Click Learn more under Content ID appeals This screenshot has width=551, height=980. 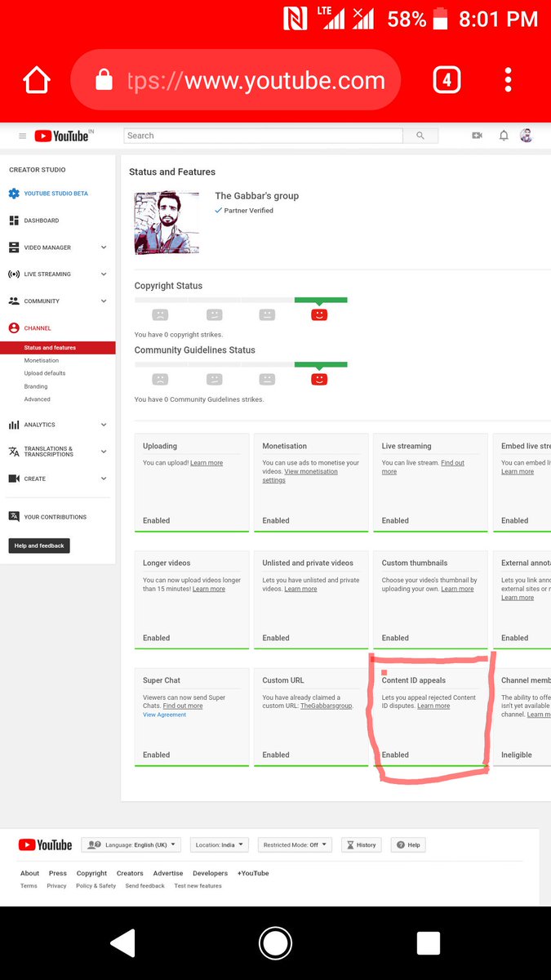pyautogui.click(x=433, y=706)
